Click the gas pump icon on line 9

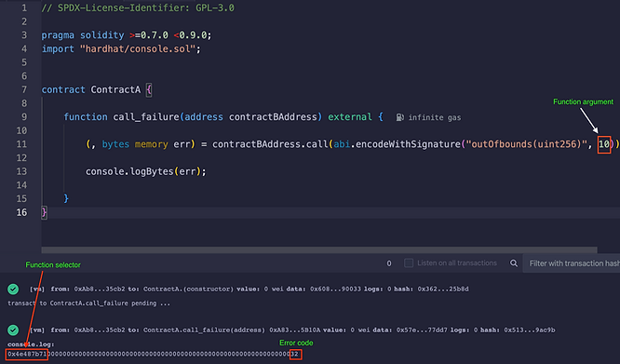click(x=399, y=117)
